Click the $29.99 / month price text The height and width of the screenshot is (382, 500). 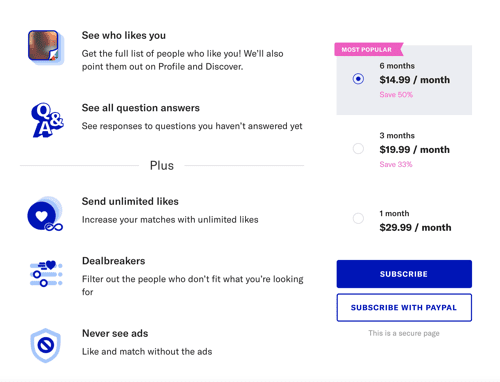click(x=415, y=228)
